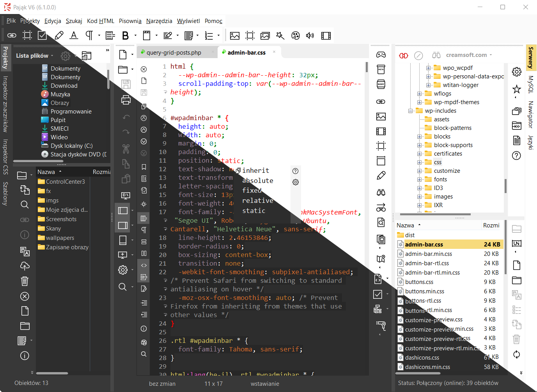
Task: Click the Bold formatting icon
Action: coord(126,35)
